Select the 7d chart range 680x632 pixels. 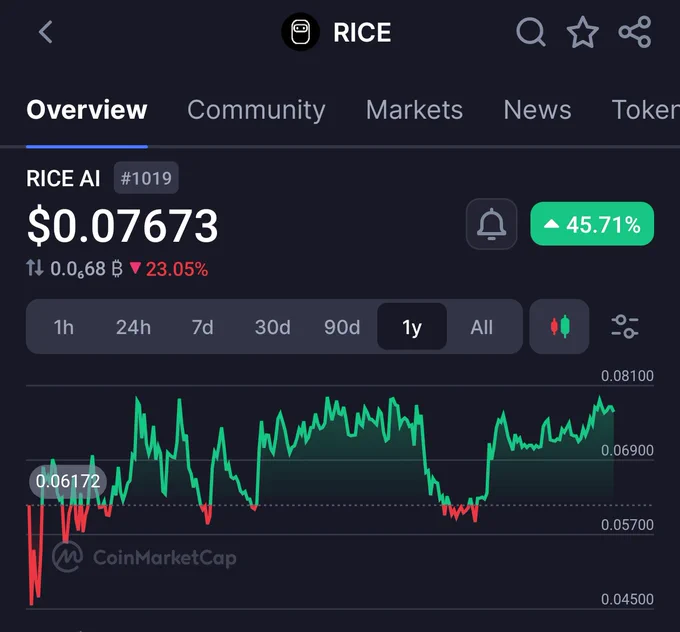point(203,327)
